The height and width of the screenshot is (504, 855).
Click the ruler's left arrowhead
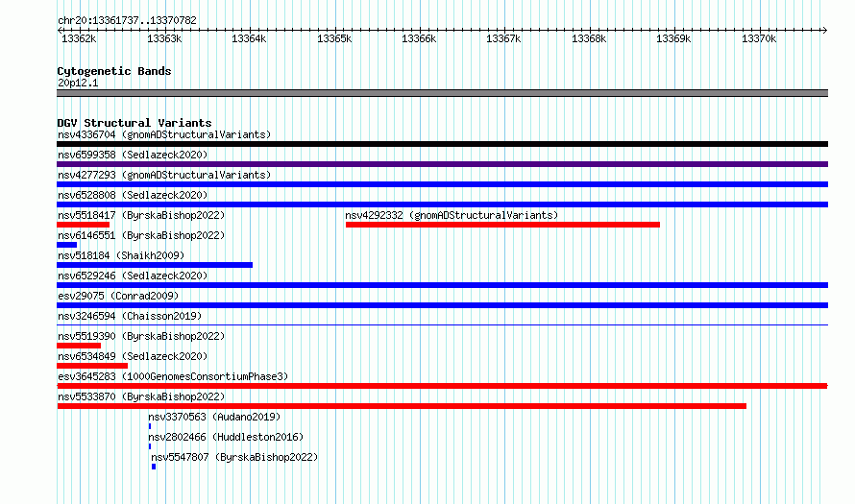pos(60,30)
